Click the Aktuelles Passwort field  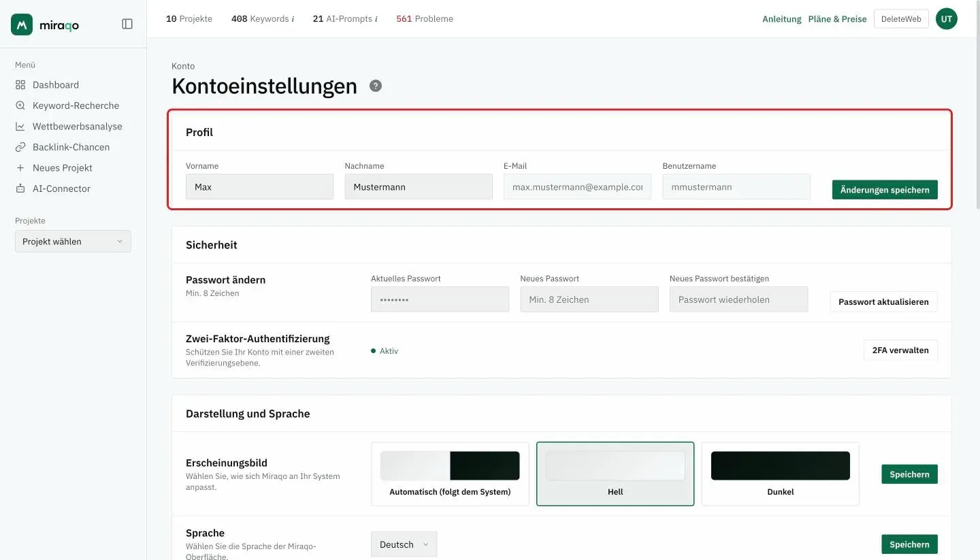pos(440,299)
